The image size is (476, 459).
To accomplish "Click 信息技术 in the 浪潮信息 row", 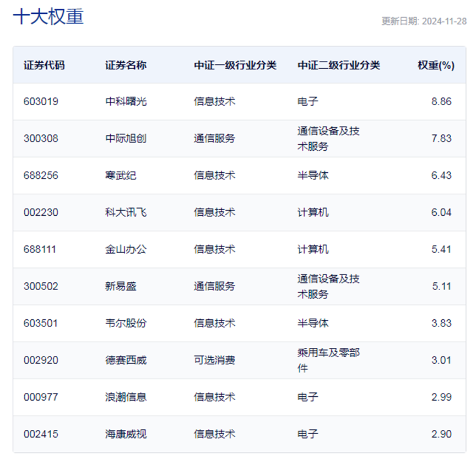I will (x=215, y=397).
